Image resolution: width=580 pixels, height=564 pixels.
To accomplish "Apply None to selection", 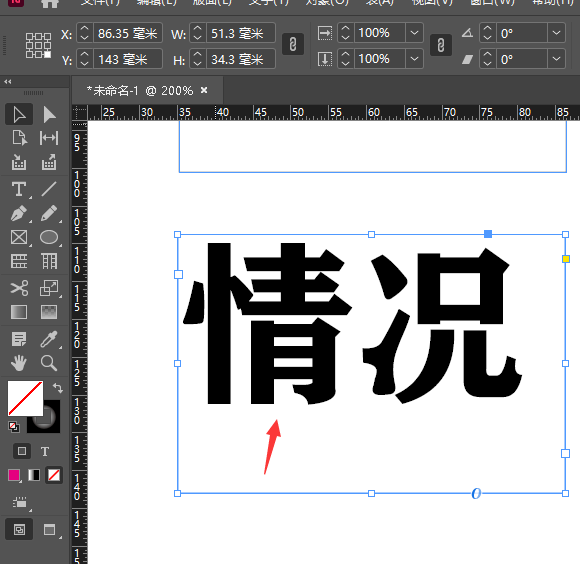I will 54,475.
